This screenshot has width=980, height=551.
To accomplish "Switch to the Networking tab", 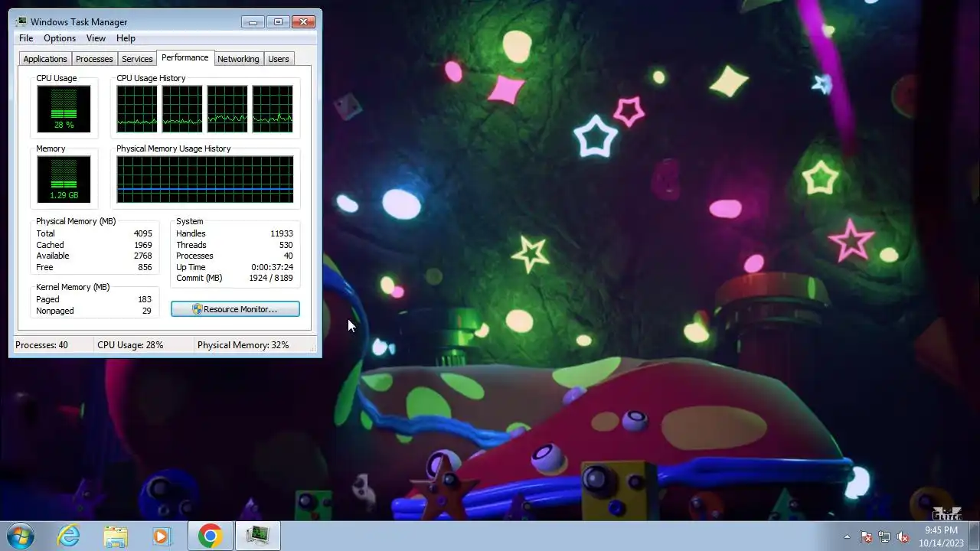I will (238, 59).
